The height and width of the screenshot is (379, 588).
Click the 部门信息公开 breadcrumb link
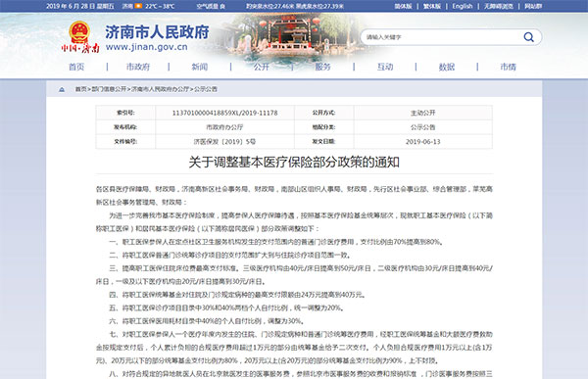(x=109, y=89)
